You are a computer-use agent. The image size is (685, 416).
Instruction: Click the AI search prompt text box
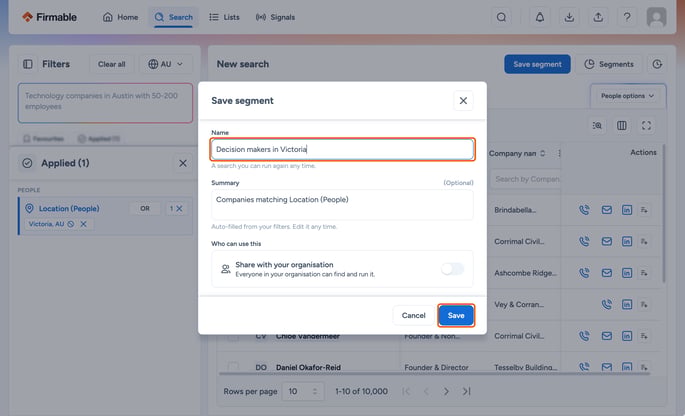[x=105, y=103]
